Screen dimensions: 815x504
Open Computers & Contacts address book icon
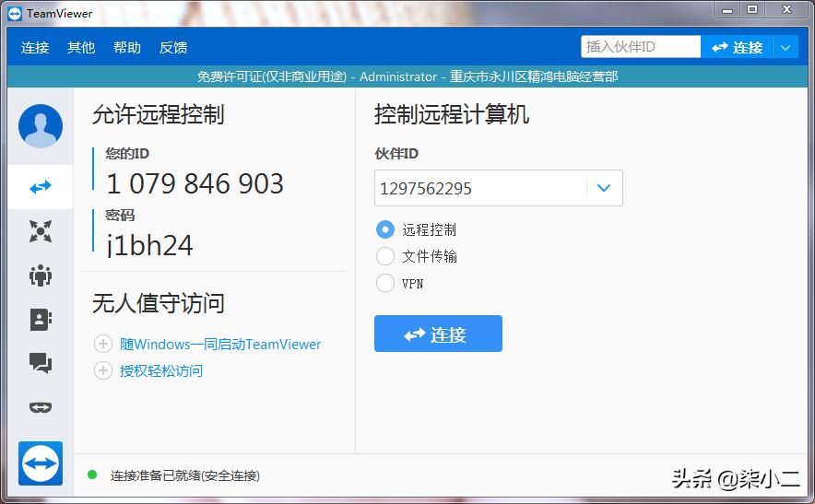[x=41, y=320]
